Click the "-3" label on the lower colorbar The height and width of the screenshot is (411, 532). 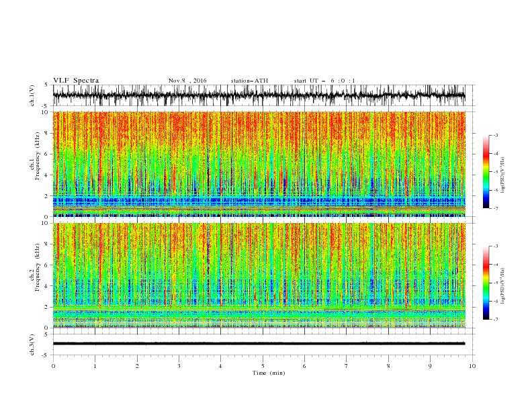point(495,246)
